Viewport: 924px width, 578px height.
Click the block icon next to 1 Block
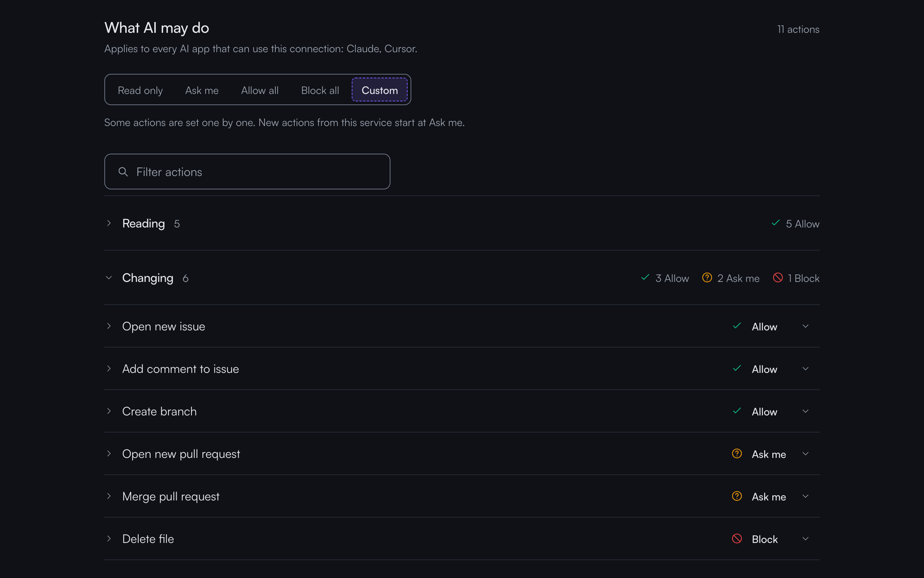[778, 277]
